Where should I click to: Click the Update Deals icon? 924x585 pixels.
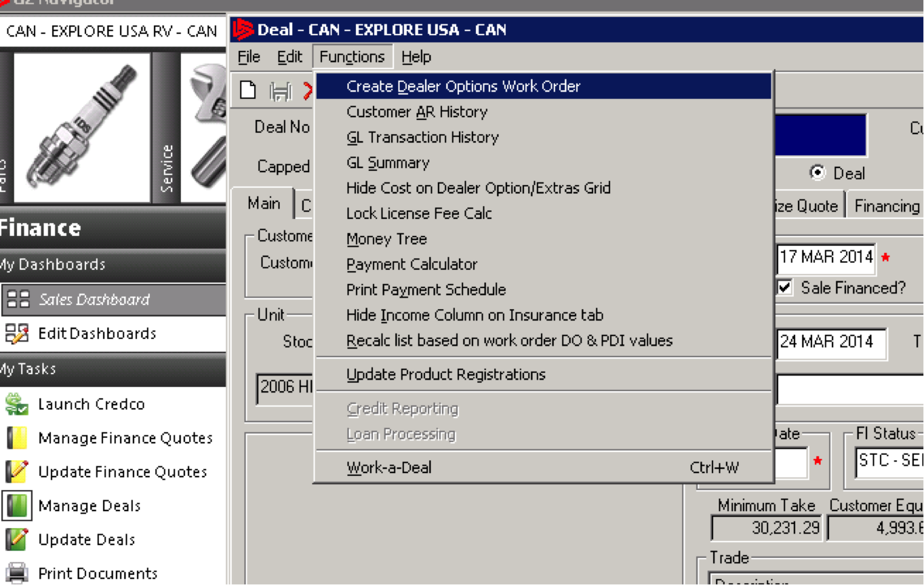(17, 540)
